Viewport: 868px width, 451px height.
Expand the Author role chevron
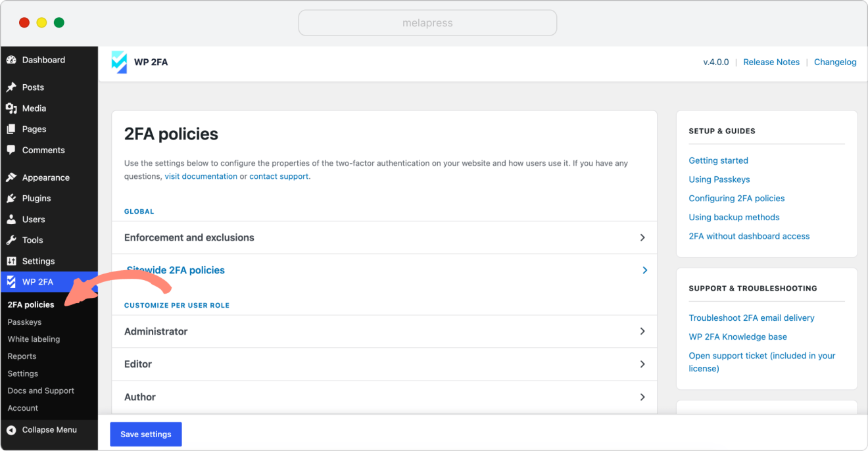(642, 397)
